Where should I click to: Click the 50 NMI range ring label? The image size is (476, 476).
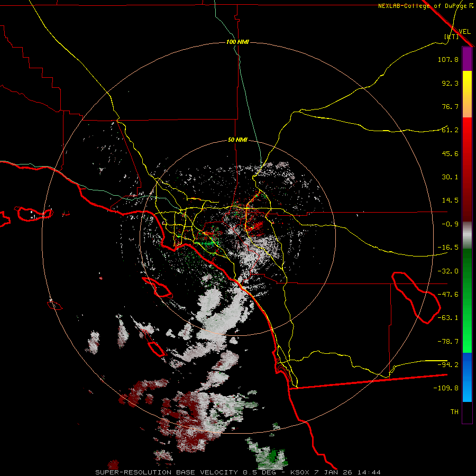pos(237,140)
